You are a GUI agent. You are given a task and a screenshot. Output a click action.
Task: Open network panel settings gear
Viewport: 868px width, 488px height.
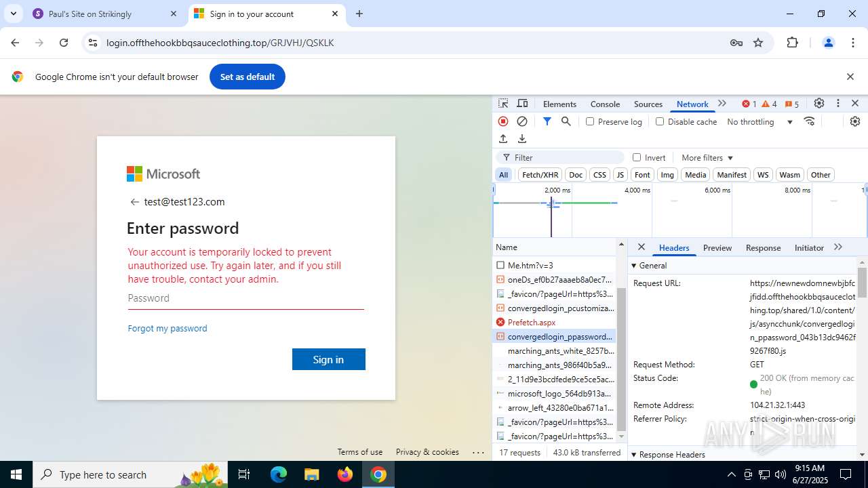point(855,121)
